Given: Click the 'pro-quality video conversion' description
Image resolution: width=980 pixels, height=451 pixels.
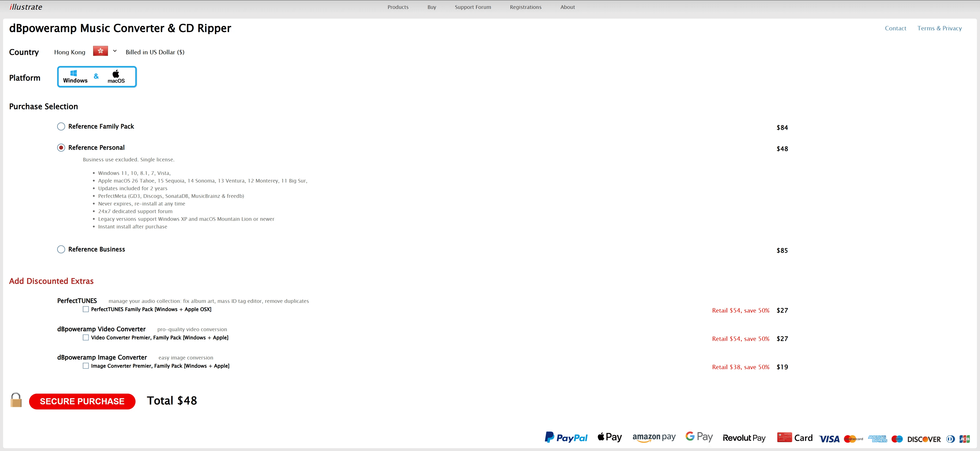Looking at the screenshot, I should tap(192, 329).
